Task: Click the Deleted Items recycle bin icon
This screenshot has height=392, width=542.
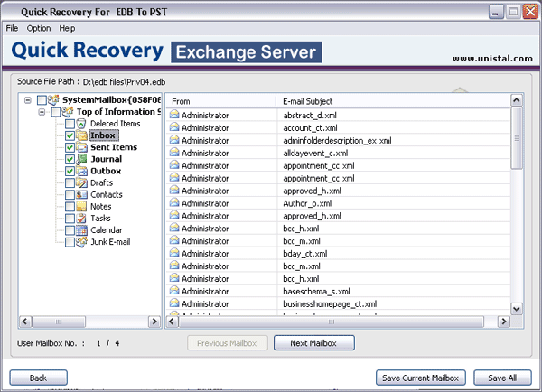Action: coord(81,124)
